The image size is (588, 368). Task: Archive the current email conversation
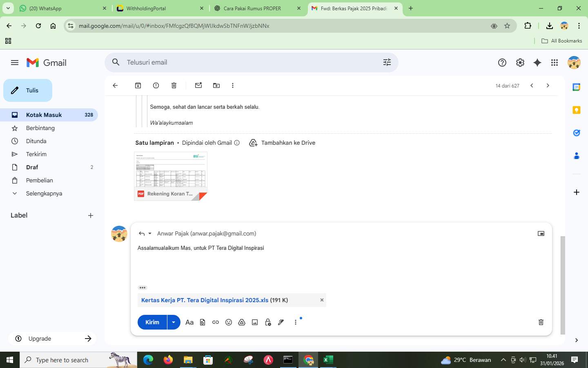click(x=138, y=85)
